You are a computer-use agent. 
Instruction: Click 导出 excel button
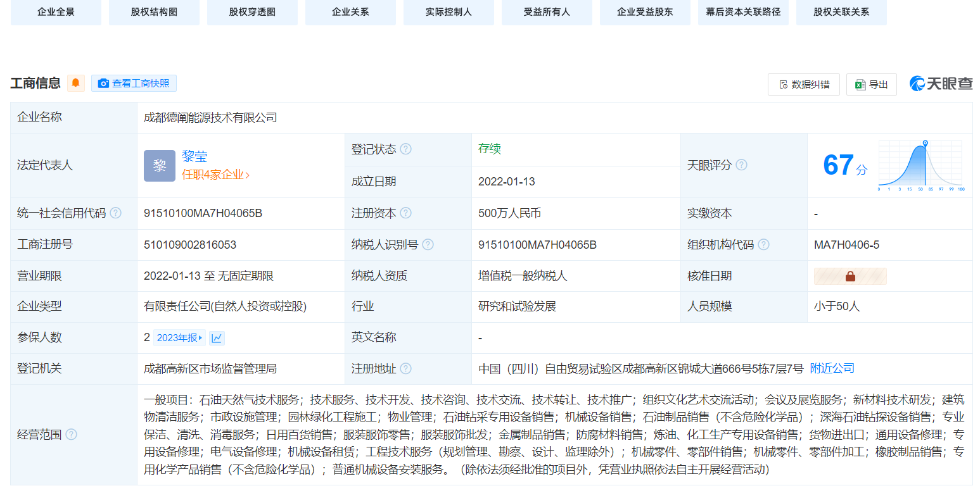pos(871,85)
